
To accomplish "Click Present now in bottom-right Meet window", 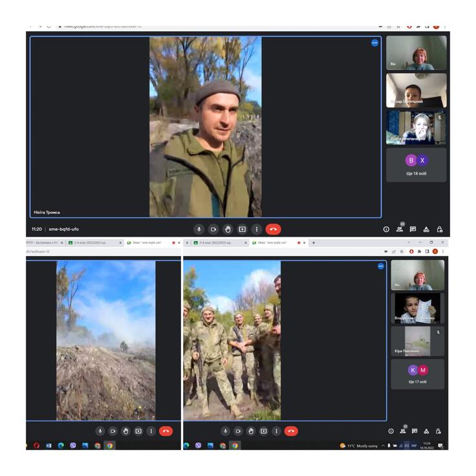I will tap(263, 431).
